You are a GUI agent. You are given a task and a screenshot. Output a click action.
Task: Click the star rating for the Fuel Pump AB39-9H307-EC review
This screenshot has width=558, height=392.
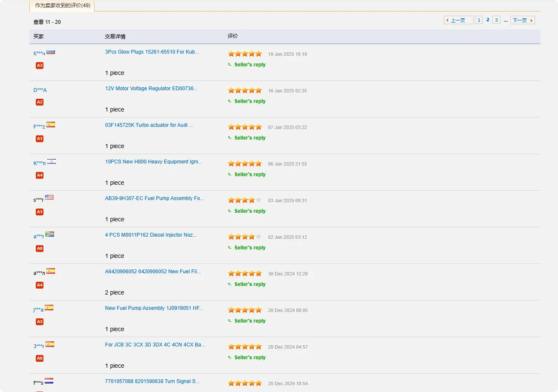coord(245,200)
